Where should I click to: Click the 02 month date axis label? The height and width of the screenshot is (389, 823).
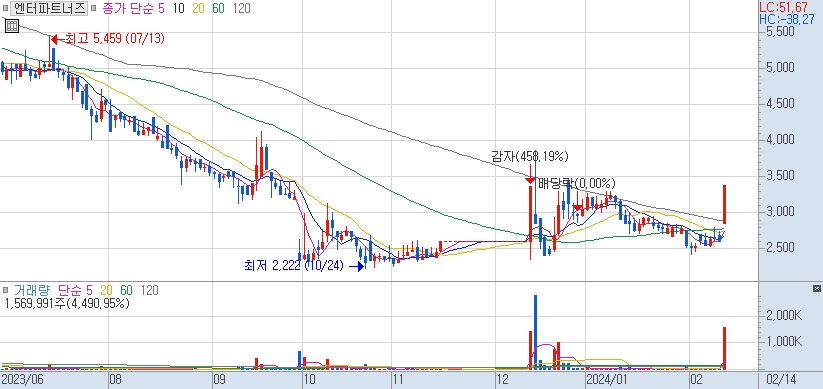click(697, 379)
